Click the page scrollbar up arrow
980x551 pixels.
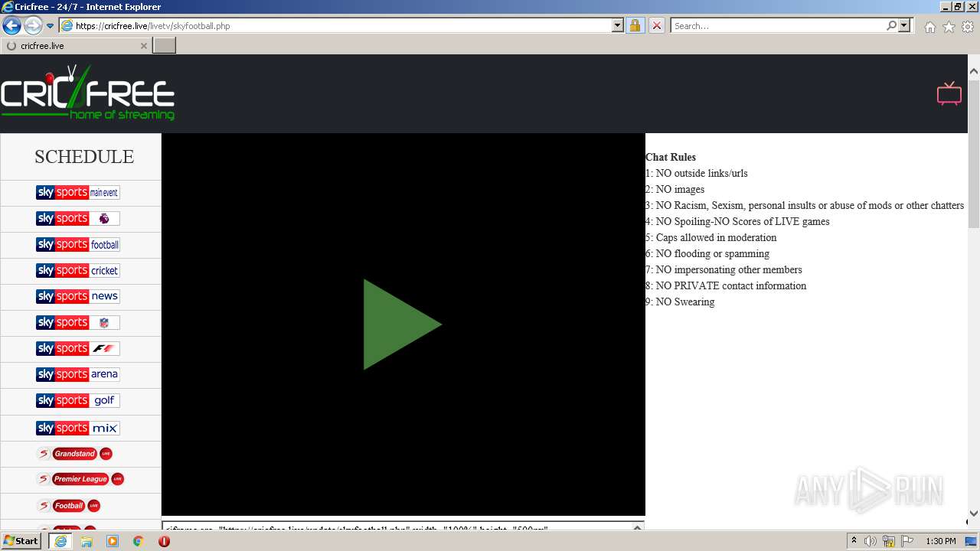click(974, 71)
